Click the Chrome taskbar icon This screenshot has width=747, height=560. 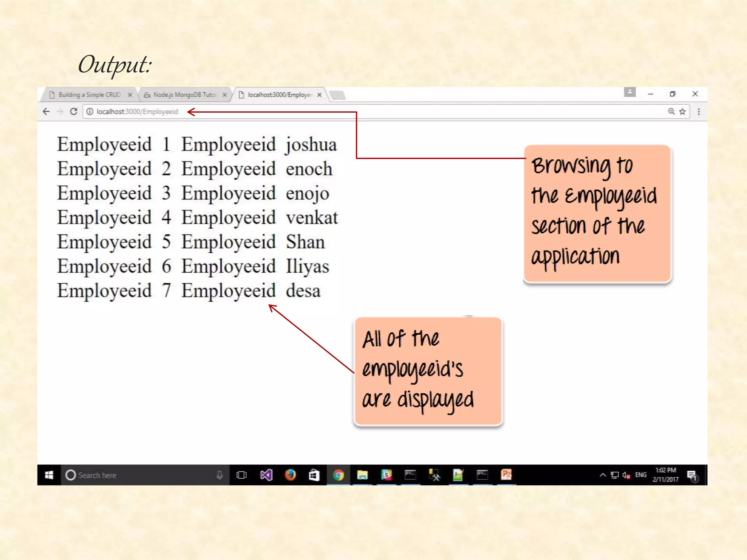point(338,475)
